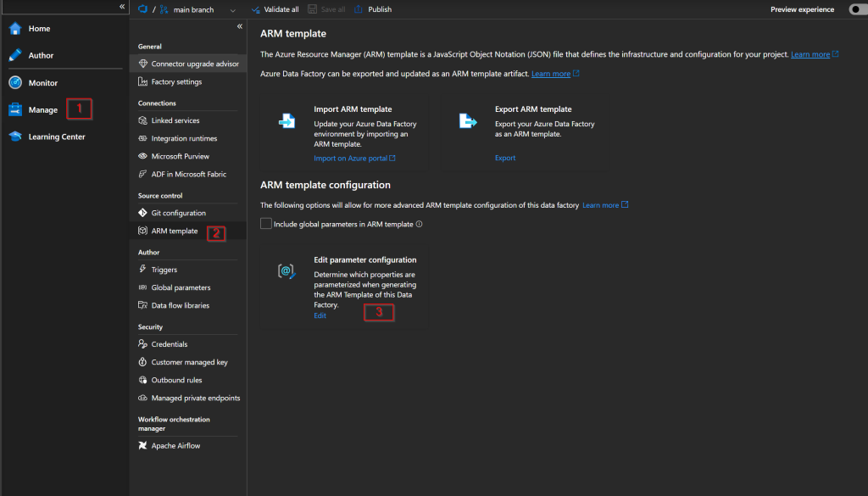Open the Author pencil icon

tap(14, 55)
